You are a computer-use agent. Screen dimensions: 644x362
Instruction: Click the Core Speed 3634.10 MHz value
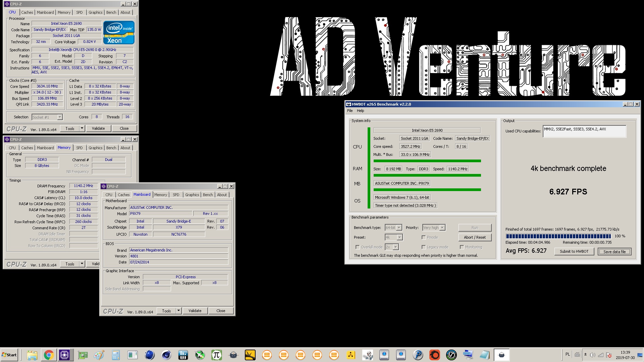[47, 86]
